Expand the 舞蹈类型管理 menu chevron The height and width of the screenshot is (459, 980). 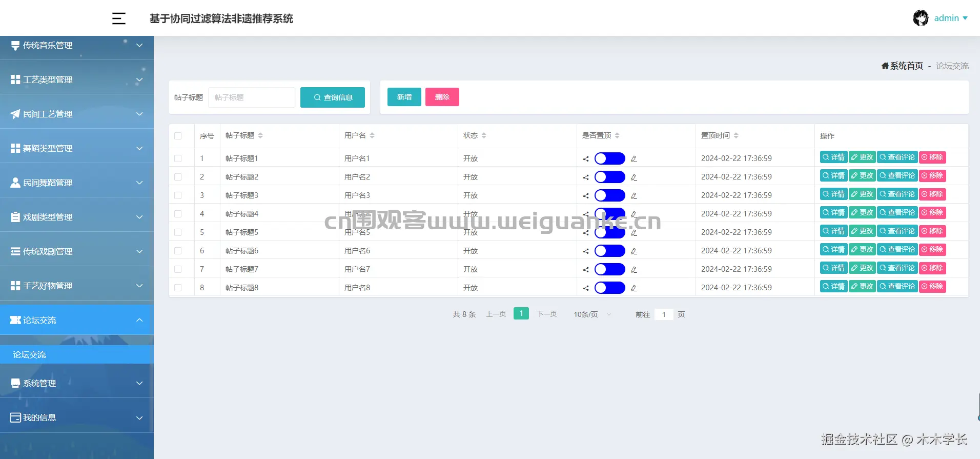click(139, 148)
